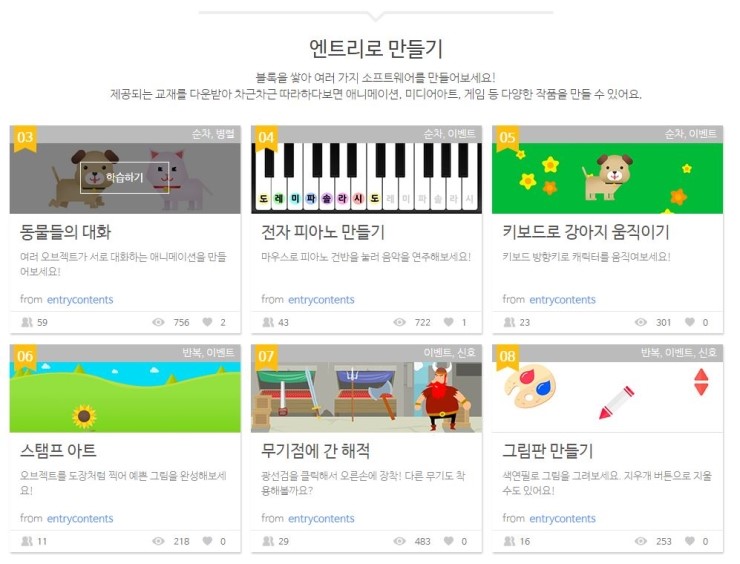Click the heart icon on 스탬프 아트 card
This screenshot has width=740, height=564.
207,541
